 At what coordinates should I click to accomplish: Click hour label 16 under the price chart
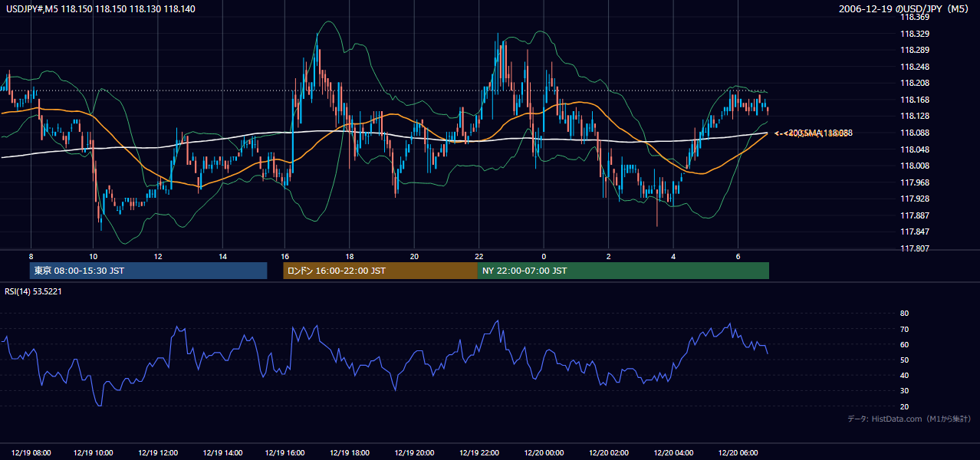coord(285,256)
